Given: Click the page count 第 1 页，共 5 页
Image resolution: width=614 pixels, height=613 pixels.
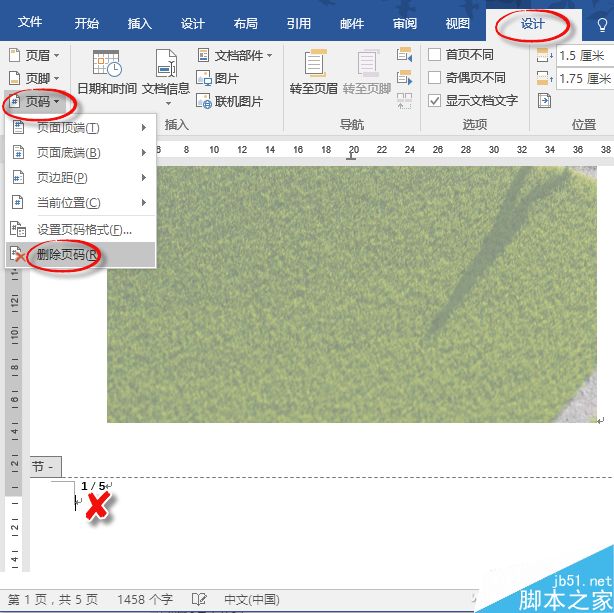Looking at the screenshot, I should (x=53, y=599).
